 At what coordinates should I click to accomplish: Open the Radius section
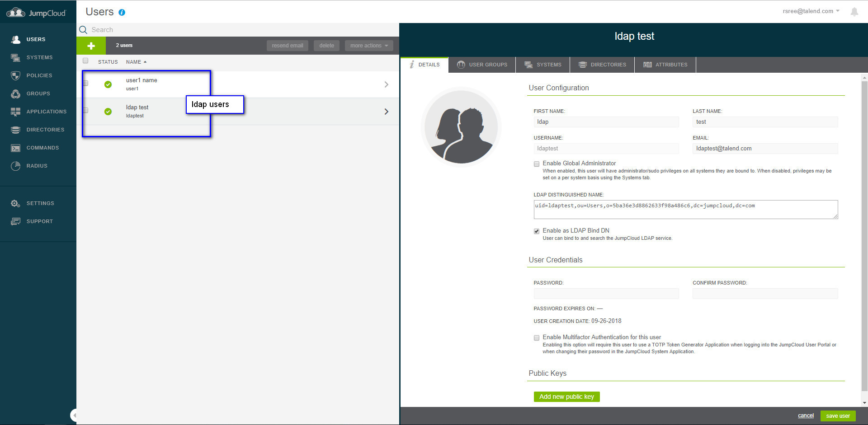point(38,166)
